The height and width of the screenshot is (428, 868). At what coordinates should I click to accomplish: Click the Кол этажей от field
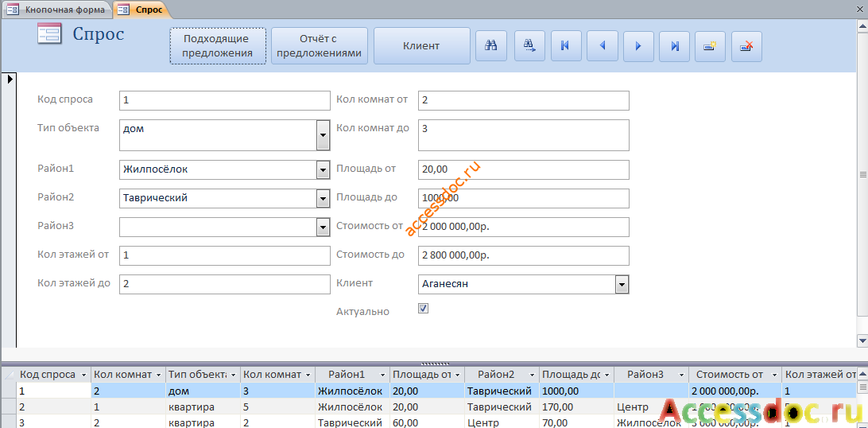pos(225,256)
